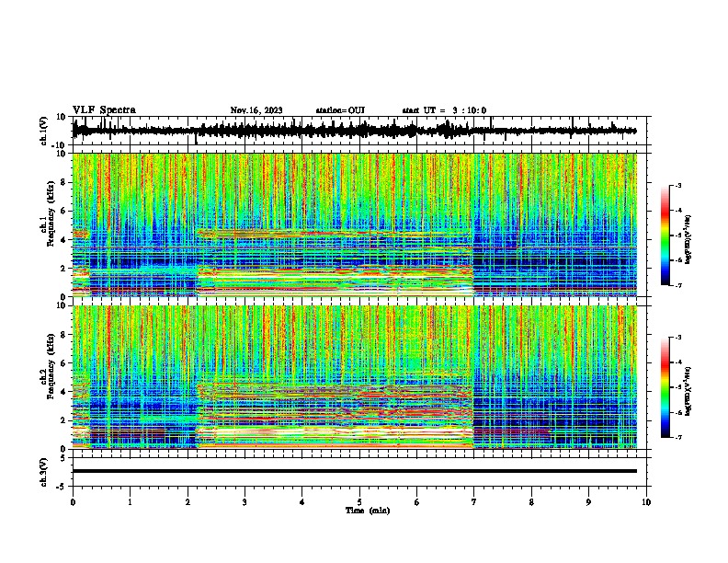The image size is (728, 563).
Task: Click the ch.1 spectrogram color scale bar
Action: click(x=665, y=236)
